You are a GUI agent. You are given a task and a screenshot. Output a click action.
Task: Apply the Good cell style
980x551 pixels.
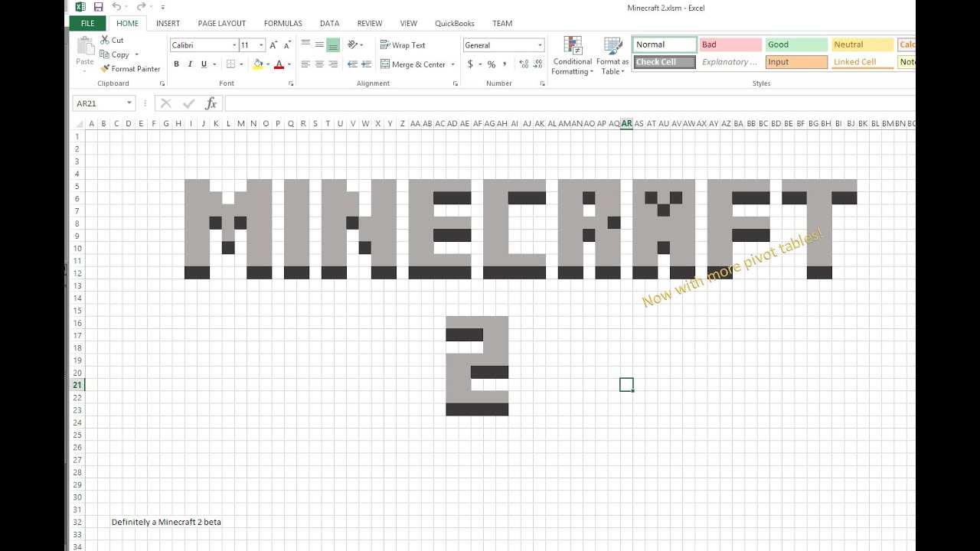click(x=796, y=44)
